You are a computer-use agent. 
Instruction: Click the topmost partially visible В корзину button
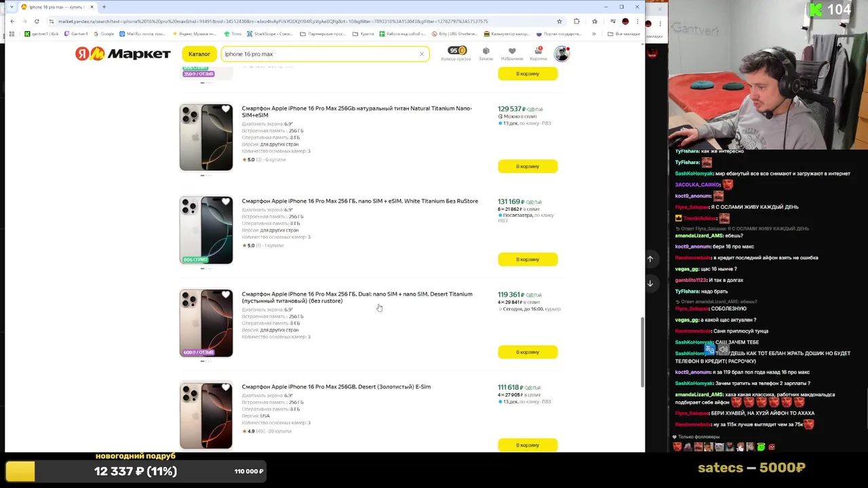528,73
